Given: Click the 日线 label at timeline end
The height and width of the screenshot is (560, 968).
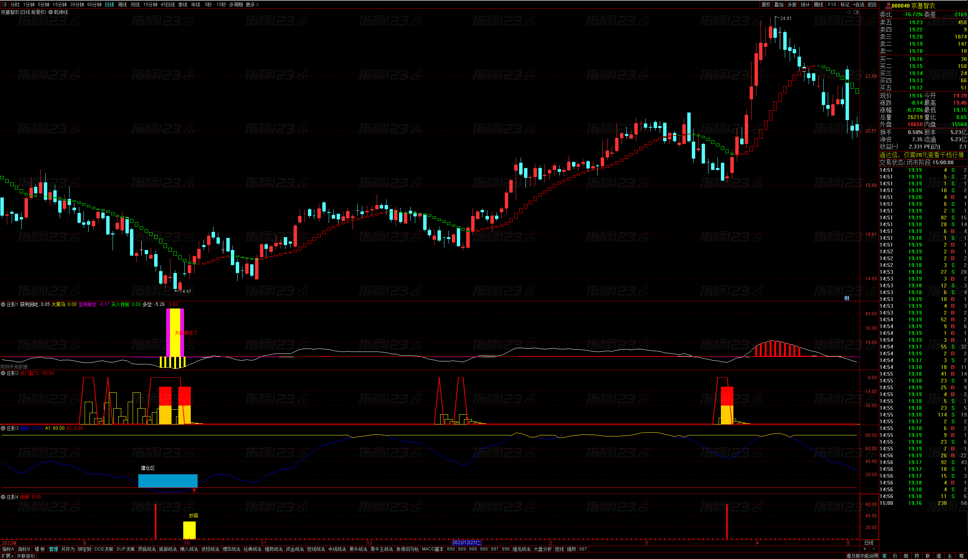Looking at the screenshot, I should [869, 543].
